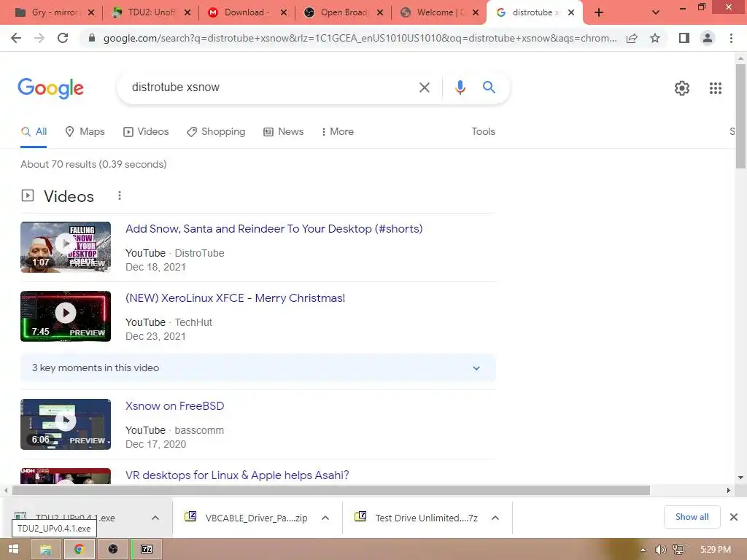This screenshot has height=560, width=747.
Task: Play the DistroTube 1:07 video thumbnail
Action: pyautogui.click(x=66, y=247)
